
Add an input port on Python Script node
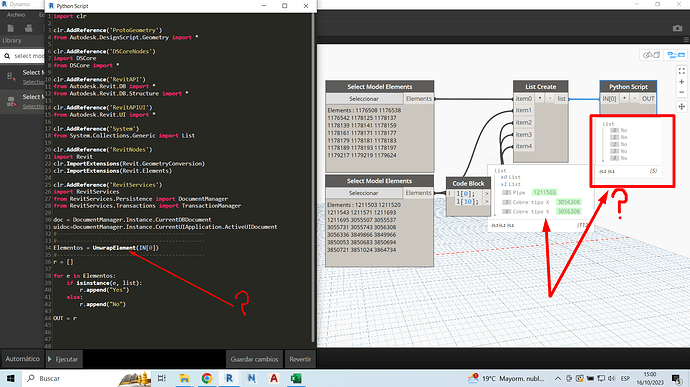tap(624, 99)
